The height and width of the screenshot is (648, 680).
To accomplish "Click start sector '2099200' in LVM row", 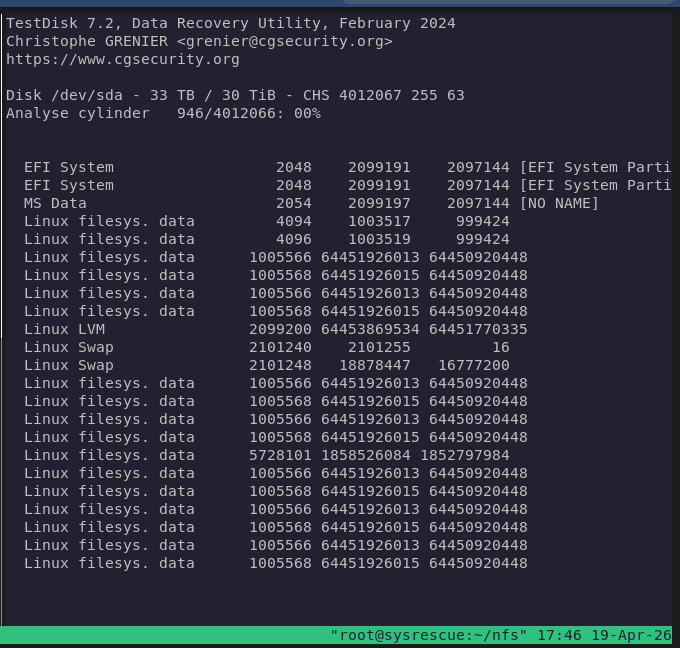I will [280, 329].
